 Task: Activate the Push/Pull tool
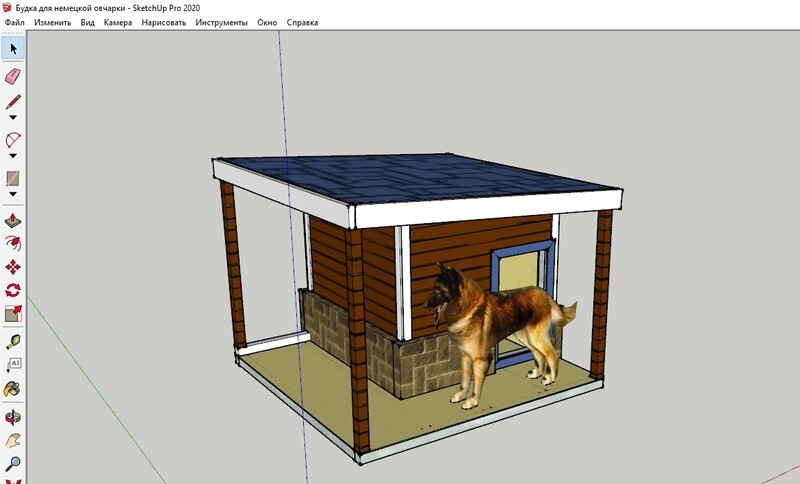tap(13, 220)
